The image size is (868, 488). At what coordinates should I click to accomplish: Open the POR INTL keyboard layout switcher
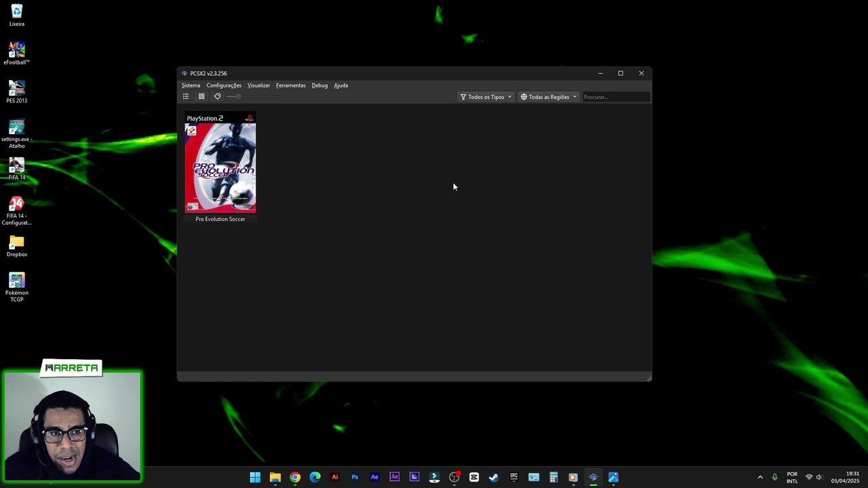(x=792, y=477)
